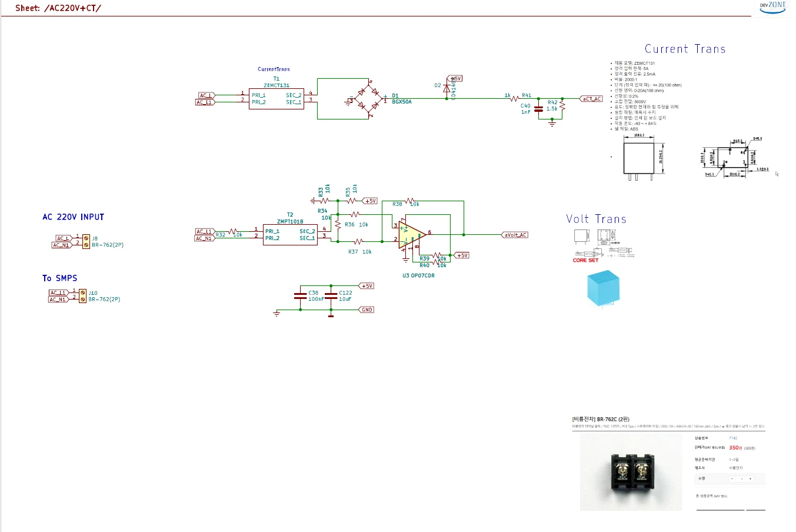Click the AC_L label feeding T1 PRI_1
The height and width of the screenshot is (532, 796).
[207, 95]
